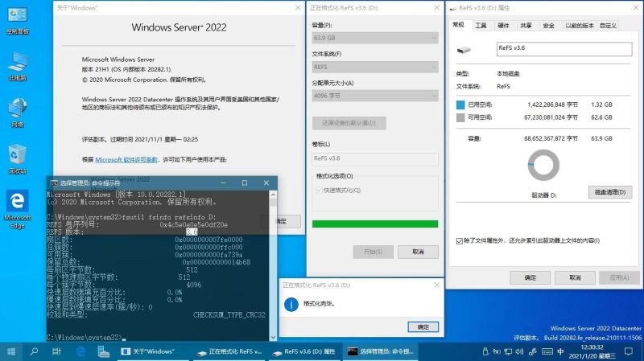Click the info icon in the message box
Viewport: 644px width, 361px height.
tap(291, 304)
